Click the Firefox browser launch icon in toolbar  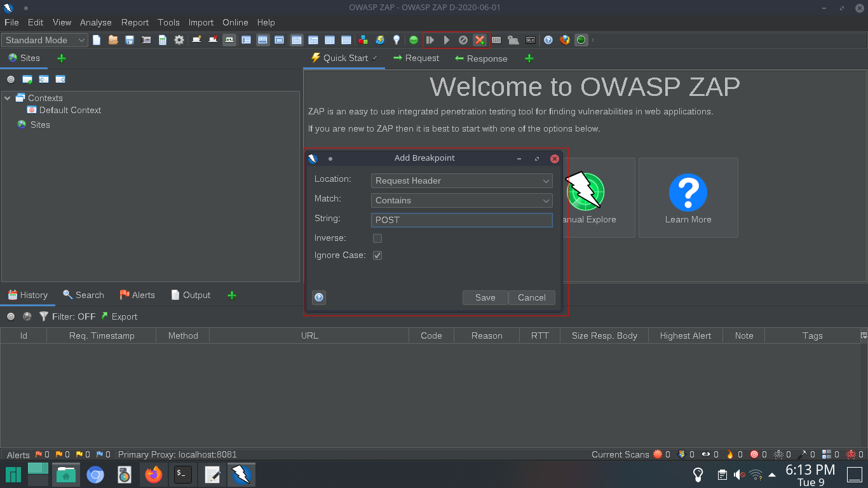tap(565, 40)
